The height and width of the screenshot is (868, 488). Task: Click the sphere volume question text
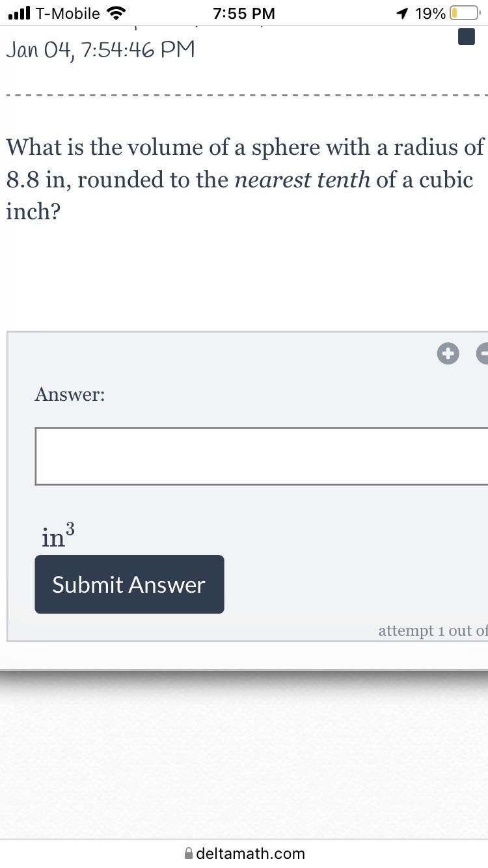(245, 179)
